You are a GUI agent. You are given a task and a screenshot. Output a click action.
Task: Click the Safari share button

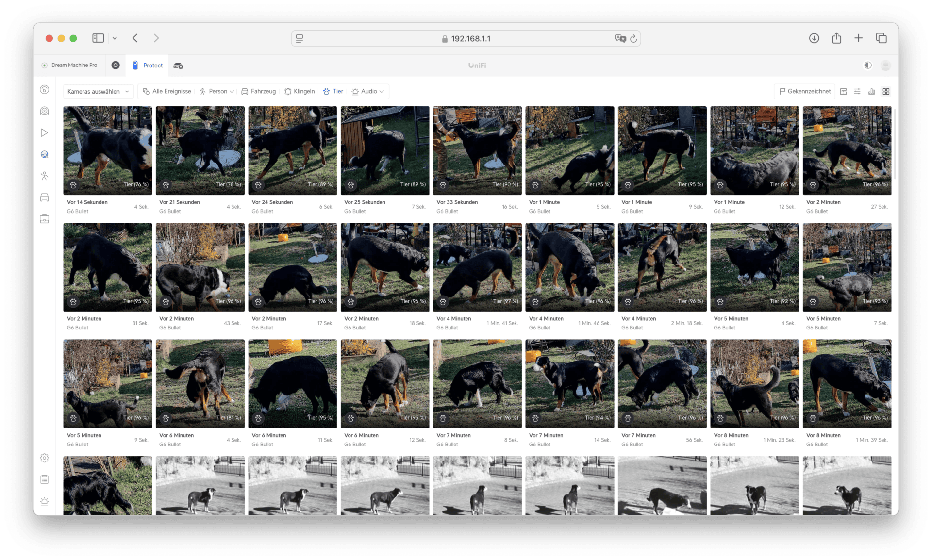836,38
